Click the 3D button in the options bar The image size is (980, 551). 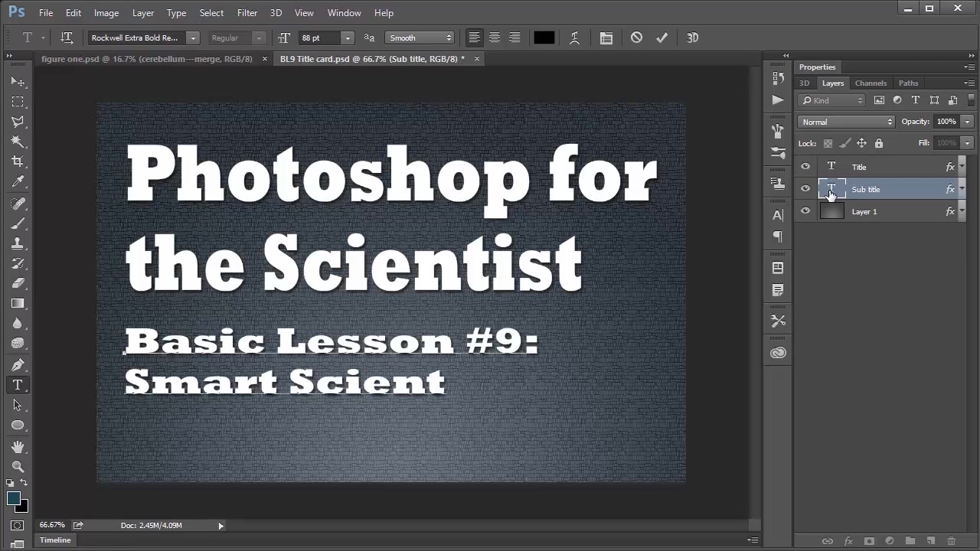(692, 37)
